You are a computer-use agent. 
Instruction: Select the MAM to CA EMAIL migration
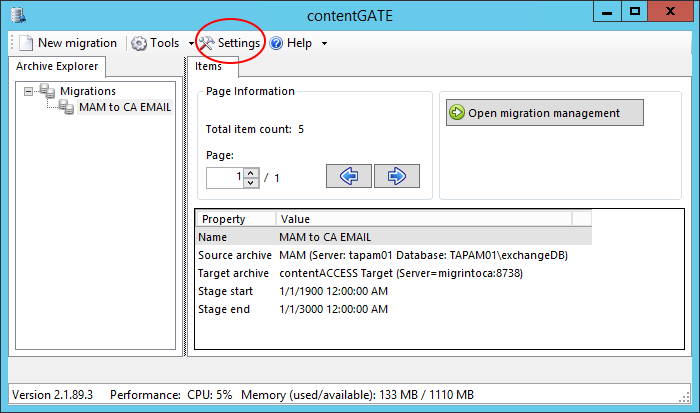(x=125, y=107)
